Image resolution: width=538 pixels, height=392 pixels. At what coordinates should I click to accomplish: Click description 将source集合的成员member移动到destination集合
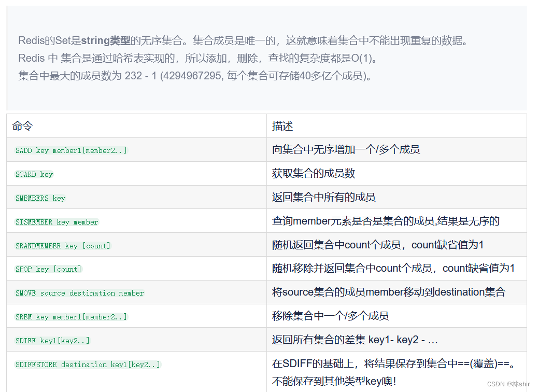point(389,292)
